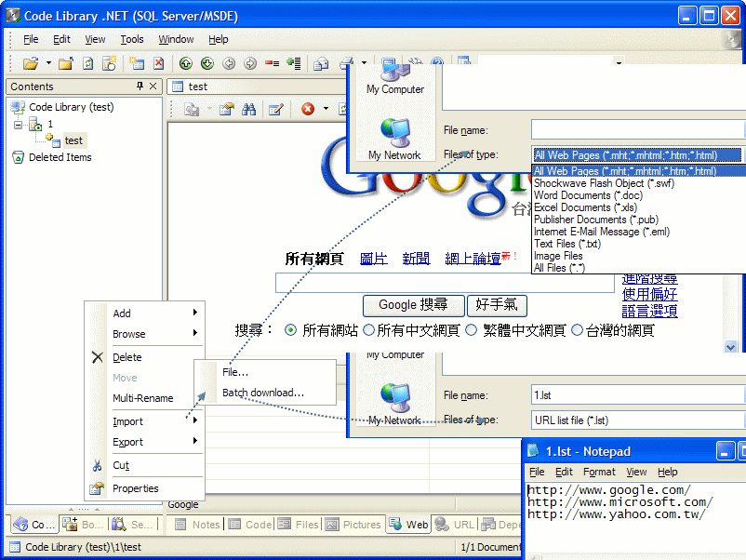Click the gray right arrow toolbar icon
Image resolution: width=746 pixels, height=560 pixels.
pos(250,63)
